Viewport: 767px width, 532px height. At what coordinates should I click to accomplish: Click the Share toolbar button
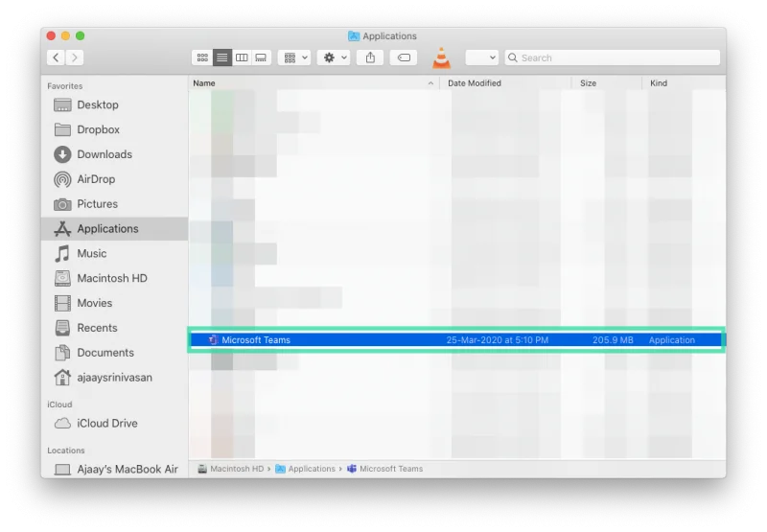coord(370,58)
